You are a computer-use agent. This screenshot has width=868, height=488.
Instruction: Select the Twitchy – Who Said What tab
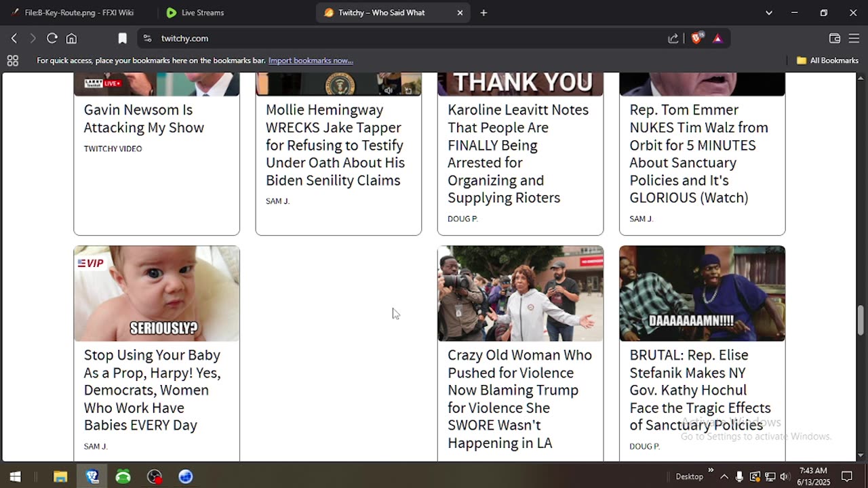click(x=392, y=13)
